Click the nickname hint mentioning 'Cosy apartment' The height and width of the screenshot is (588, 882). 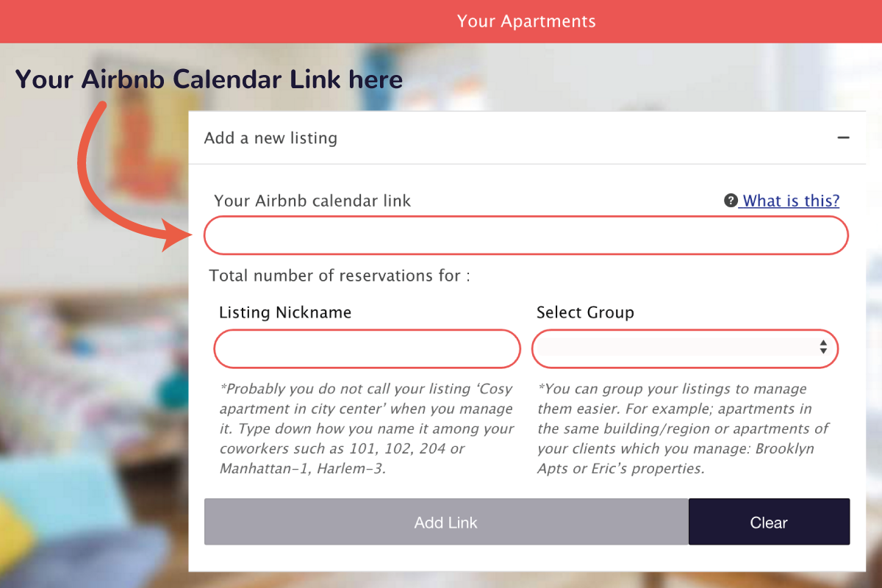[x=366, y=429]
